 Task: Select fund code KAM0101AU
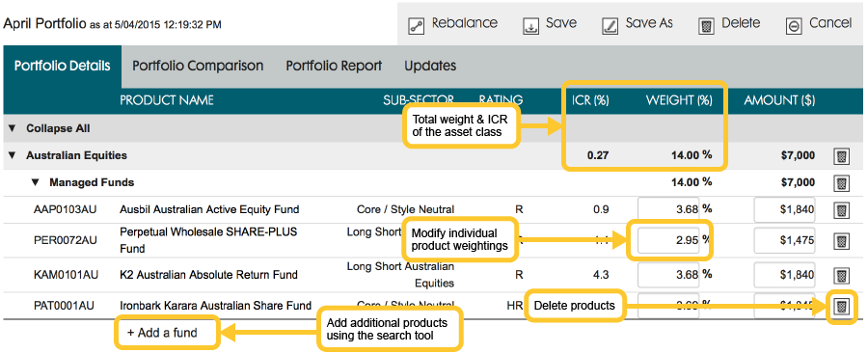[x=66, y=275]
